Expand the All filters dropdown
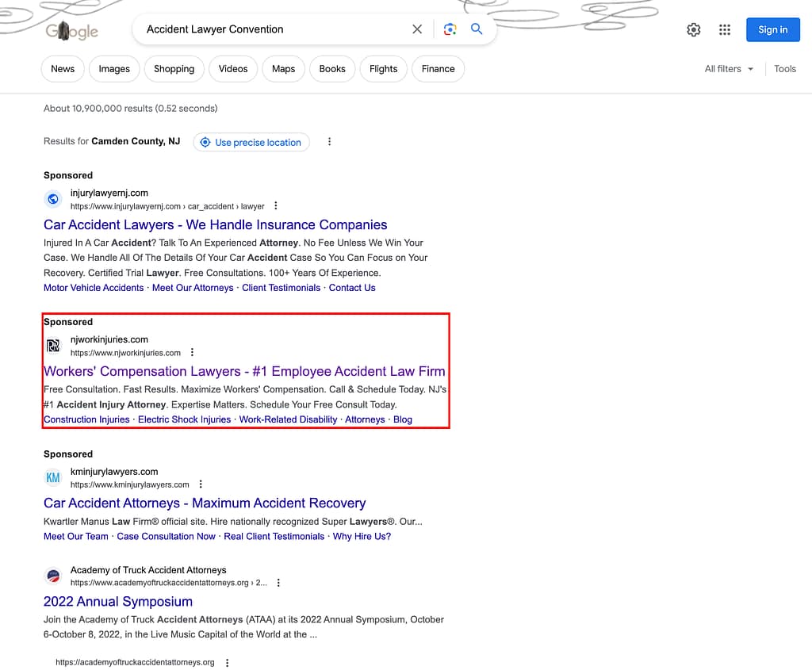Image resolution: width=812 pixels, height=670 pixels. coord(729,69)
